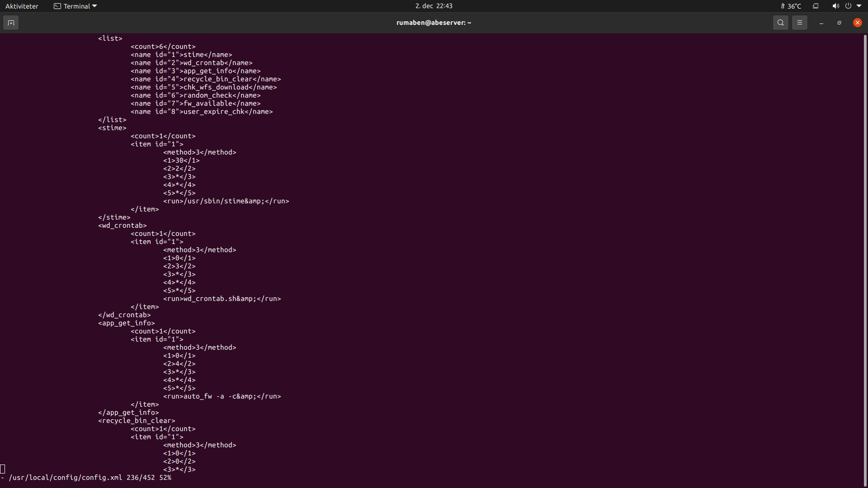Click the power icon in top bar
This screenshot has width=868, height=488.
coord(848,6)
